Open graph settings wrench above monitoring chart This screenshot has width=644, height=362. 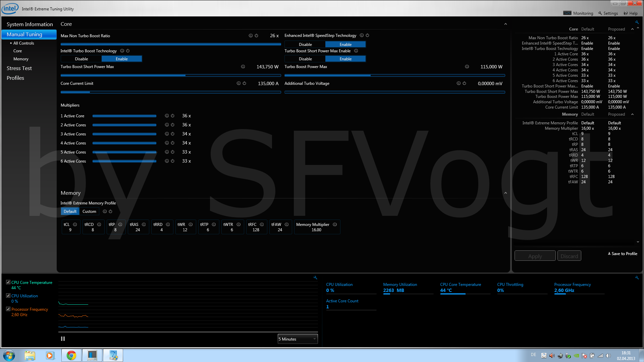click(315, 278)
